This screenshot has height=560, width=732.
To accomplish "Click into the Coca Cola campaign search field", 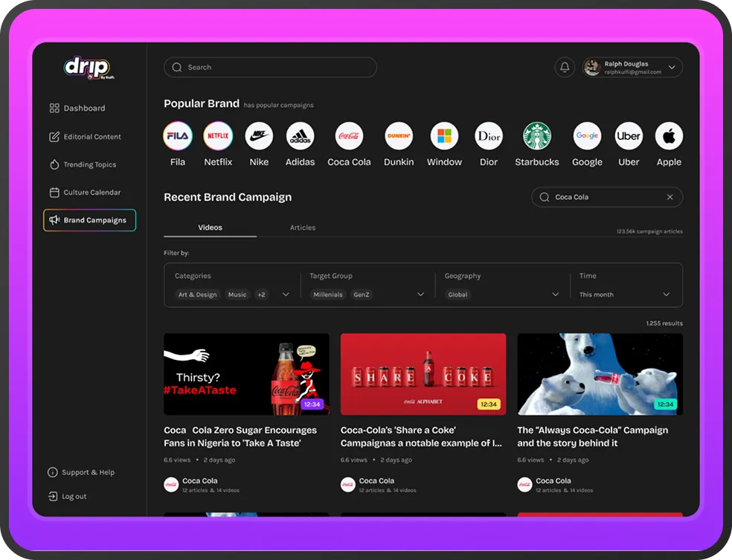I will 607,197.
